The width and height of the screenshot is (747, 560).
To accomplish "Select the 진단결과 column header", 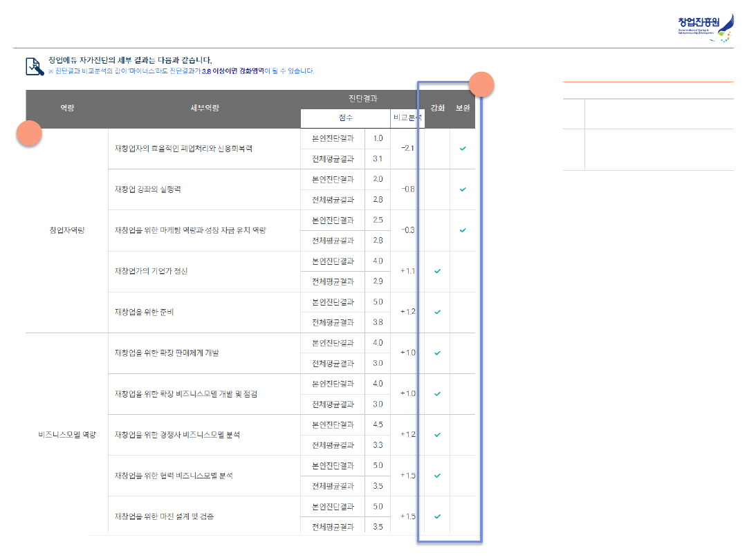I will pyautogui.click(x=363, y=99).
